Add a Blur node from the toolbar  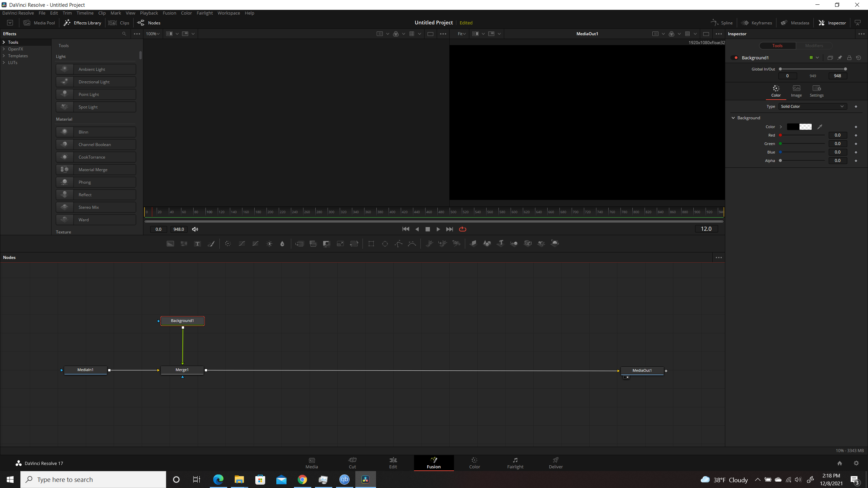coord(282,244)
